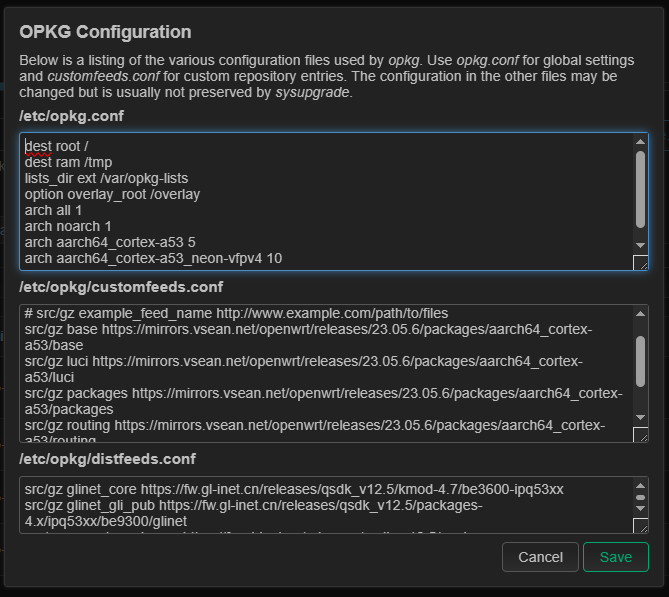
Task: Click the 'arch aarch64_cortex-a53 5' line
Action: 102,242
